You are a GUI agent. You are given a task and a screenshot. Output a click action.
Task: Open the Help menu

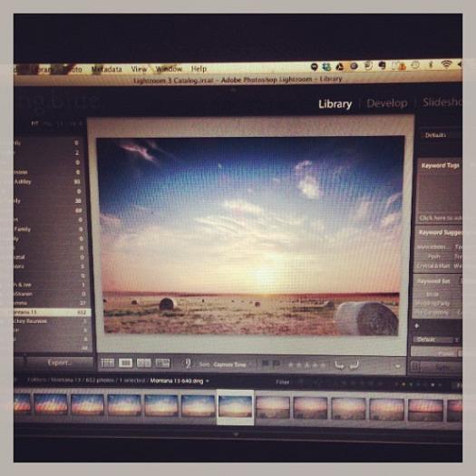tap(199, 69)
